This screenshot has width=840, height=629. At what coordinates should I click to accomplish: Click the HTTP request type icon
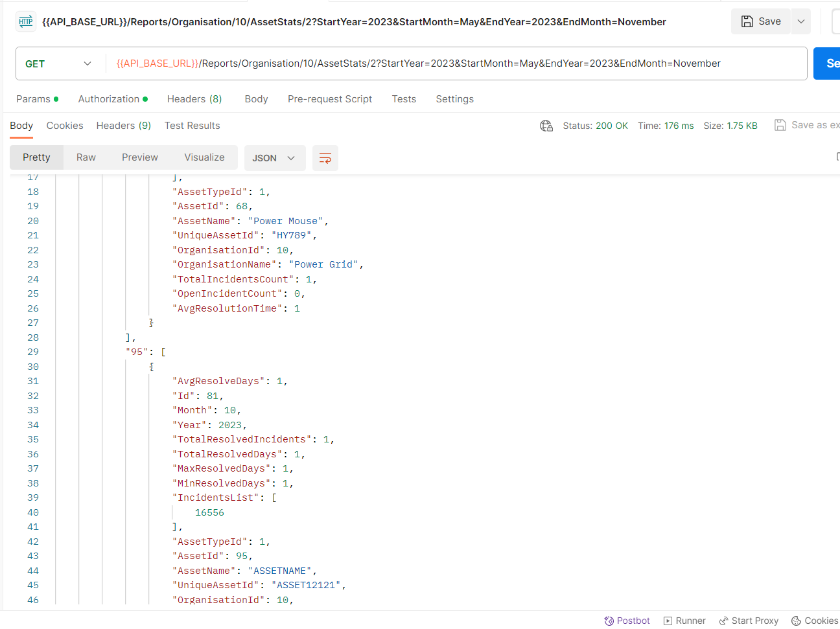[26, 21]
